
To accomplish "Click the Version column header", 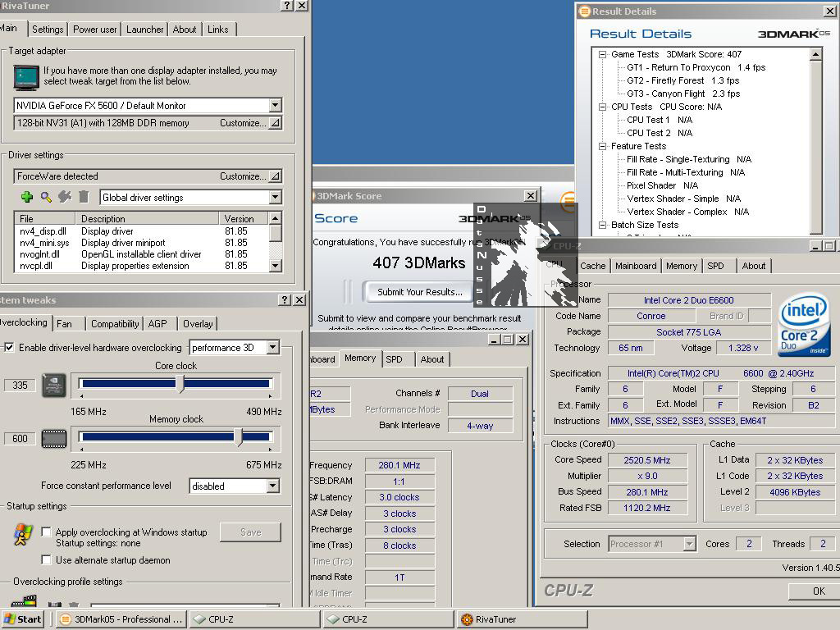I will click(x=243, y=218).
